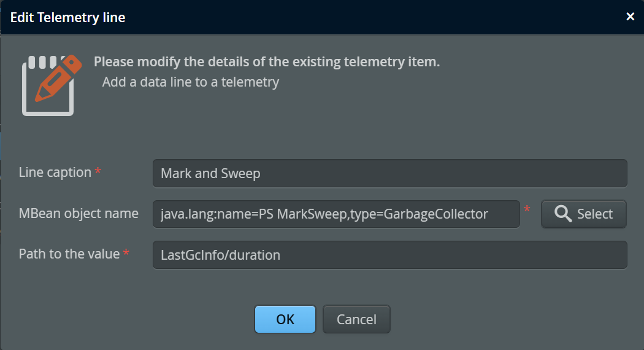Click red asterisk beside Line caption label
This screenshot has width=644, height=350.
pyautogui.click(x=98, y=173)
